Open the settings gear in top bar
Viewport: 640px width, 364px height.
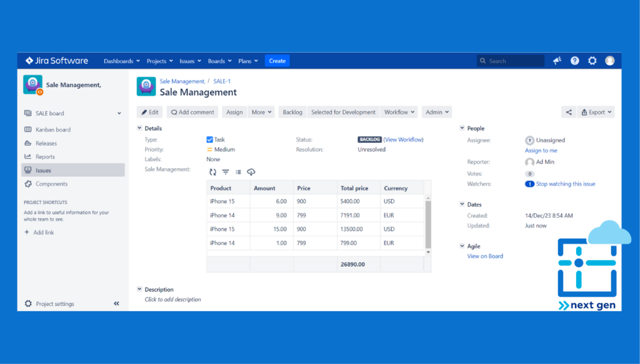tap(592, 61)
